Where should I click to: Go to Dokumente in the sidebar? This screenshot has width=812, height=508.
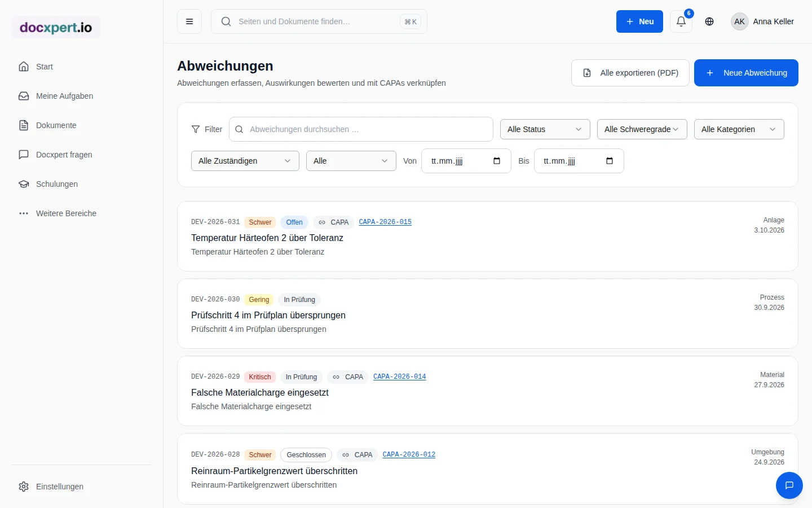(x=81, y=125)
